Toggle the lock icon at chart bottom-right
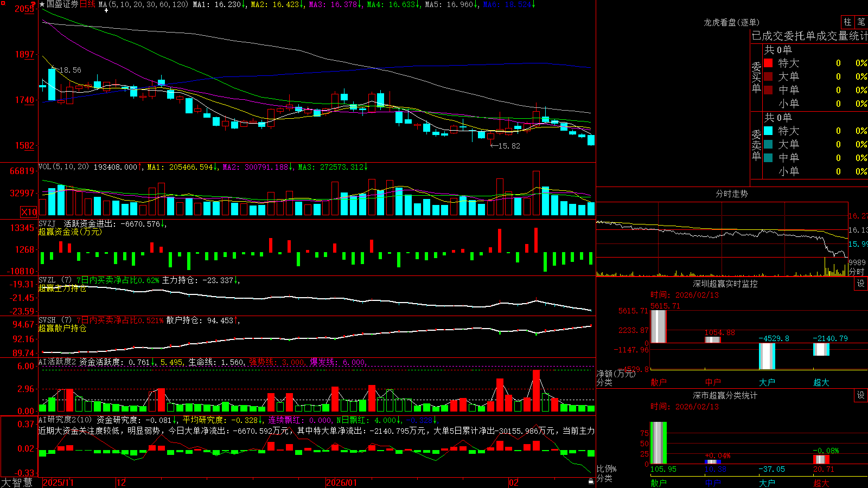This screenshot has width=868, height=488. (591, 481)
